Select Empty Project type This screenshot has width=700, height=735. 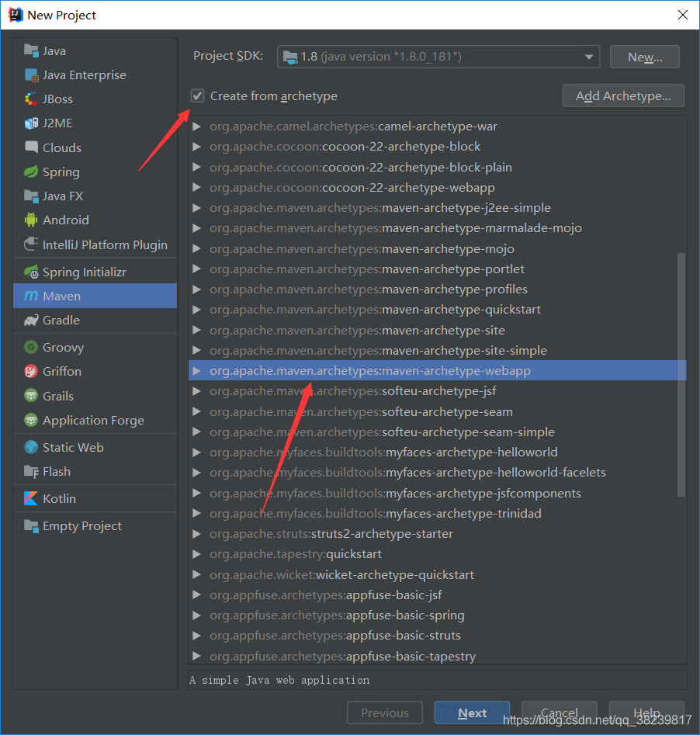point(95,526)
